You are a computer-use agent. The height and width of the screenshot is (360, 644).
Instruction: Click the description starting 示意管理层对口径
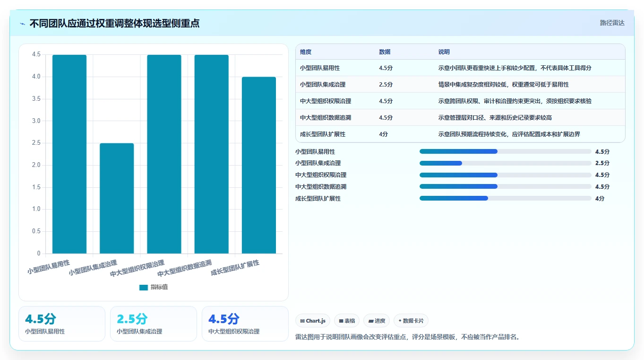[x=495, y=117]
